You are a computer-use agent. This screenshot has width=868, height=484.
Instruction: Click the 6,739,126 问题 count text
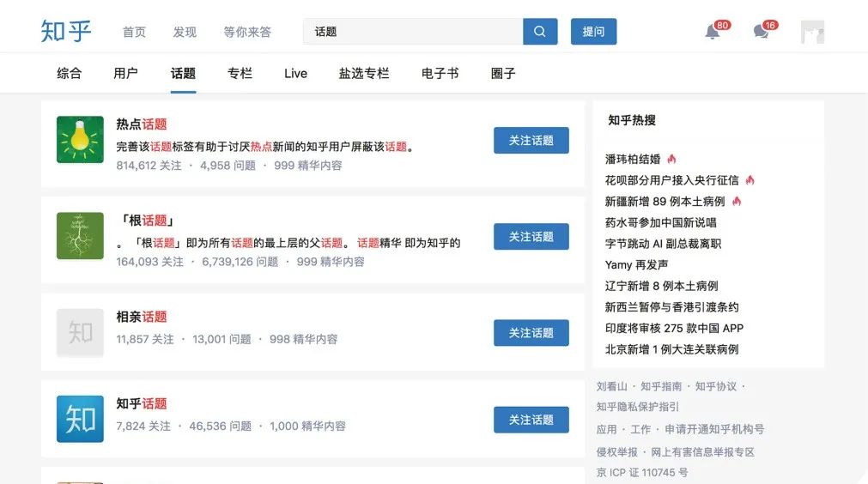240,262
